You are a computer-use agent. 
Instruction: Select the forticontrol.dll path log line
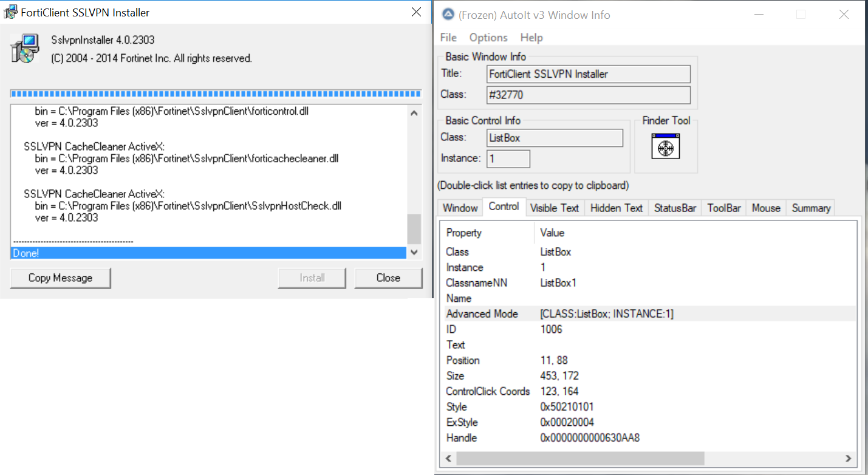click(171, 112)
